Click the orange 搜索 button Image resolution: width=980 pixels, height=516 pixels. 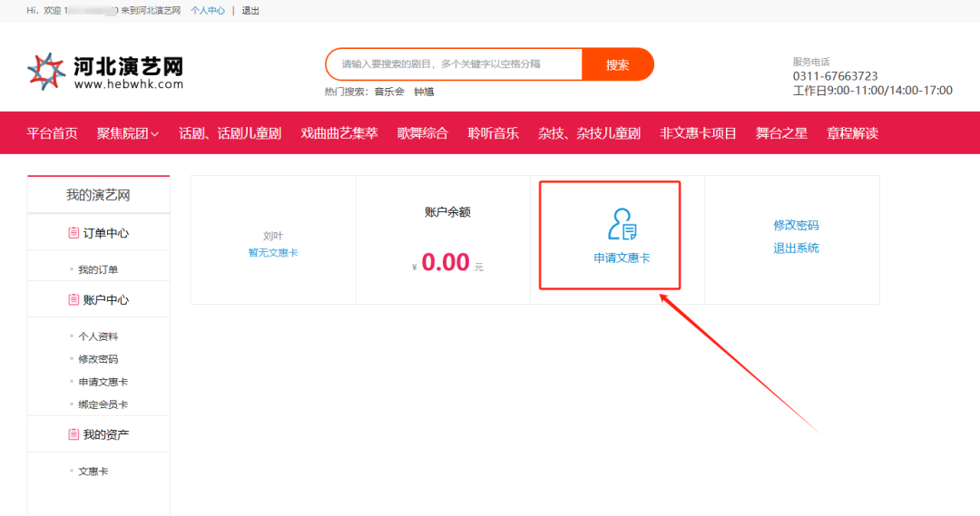click(x=618, y=64)
